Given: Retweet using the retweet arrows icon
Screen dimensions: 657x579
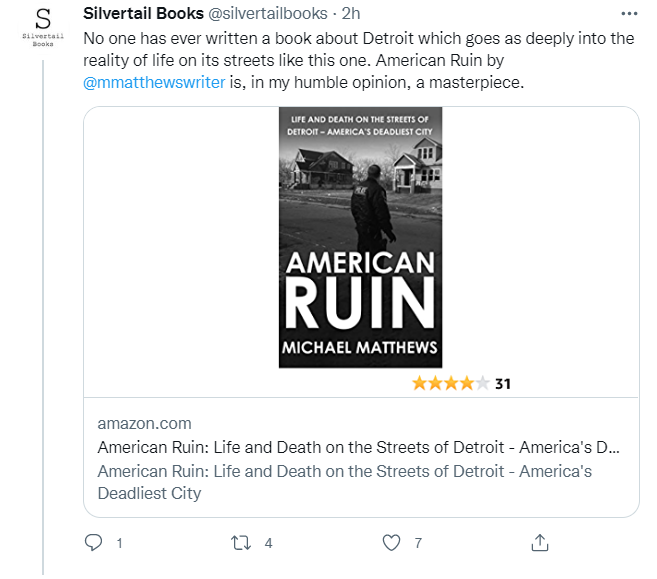Looking at the screenshot, I should (241, 543).
